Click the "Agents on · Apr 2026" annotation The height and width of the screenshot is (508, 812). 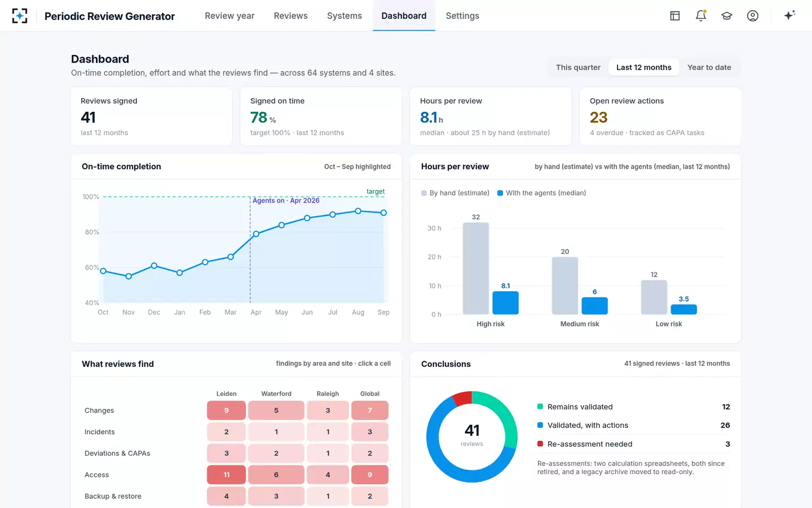coord(286,200)
